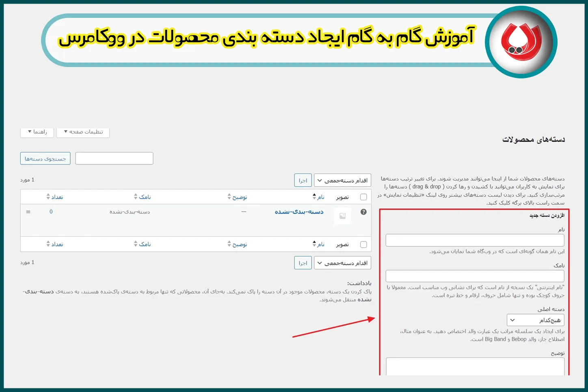The image size is (588, 392).
Task: Click the drag handle icon of the category row
Action: (x=28, y=212)
